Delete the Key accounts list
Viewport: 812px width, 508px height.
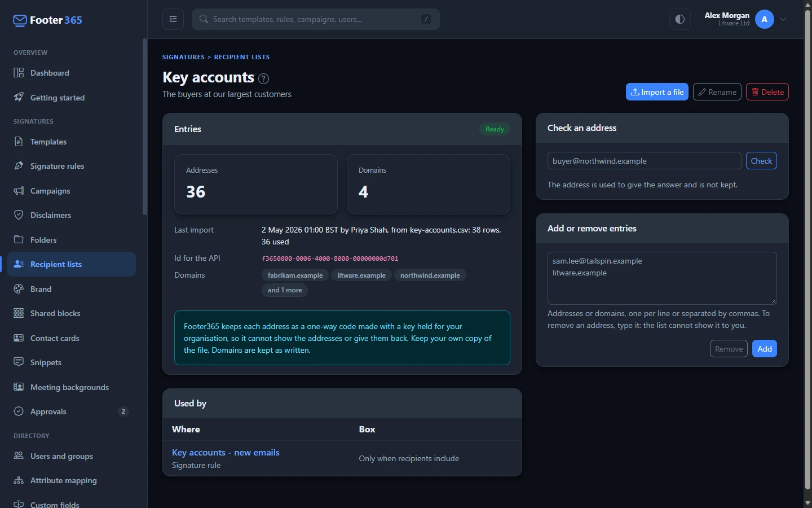(767, 92)
